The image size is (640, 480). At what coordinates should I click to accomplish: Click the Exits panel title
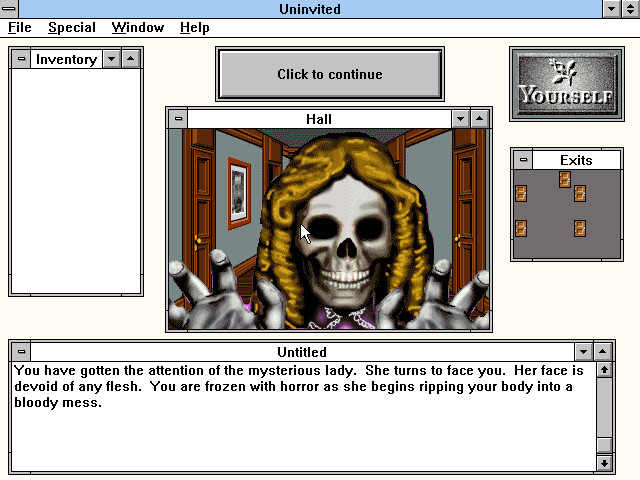coord(576,160)
